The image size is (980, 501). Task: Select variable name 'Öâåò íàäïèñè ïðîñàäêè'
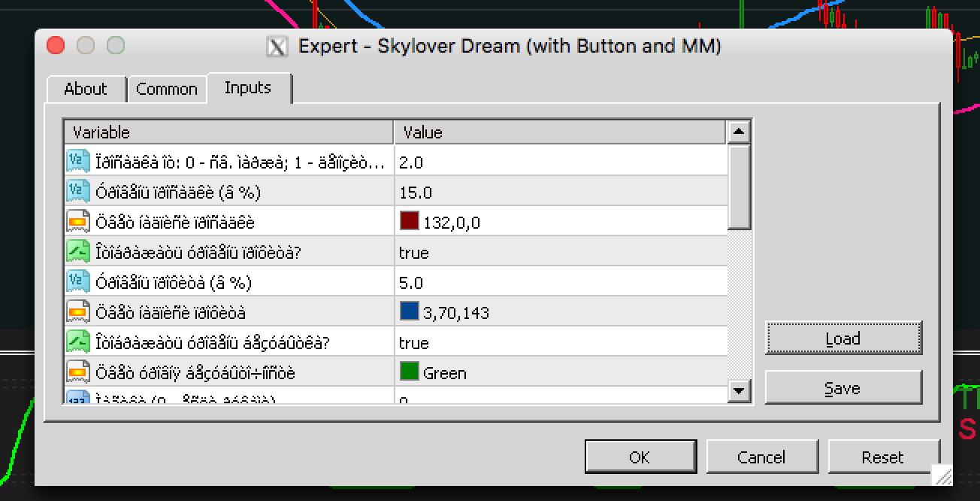click(x=175, y=223)
